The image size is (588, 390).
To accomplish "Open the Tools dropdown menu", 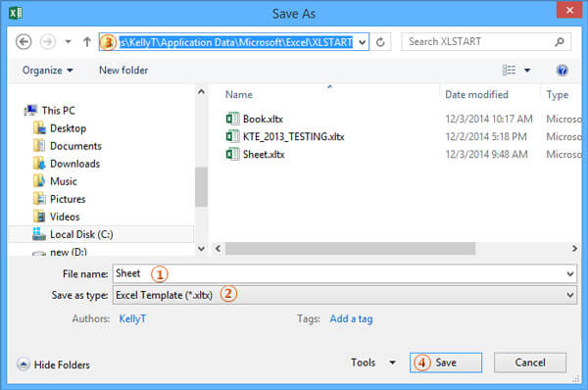I will (x=373, y=363).
